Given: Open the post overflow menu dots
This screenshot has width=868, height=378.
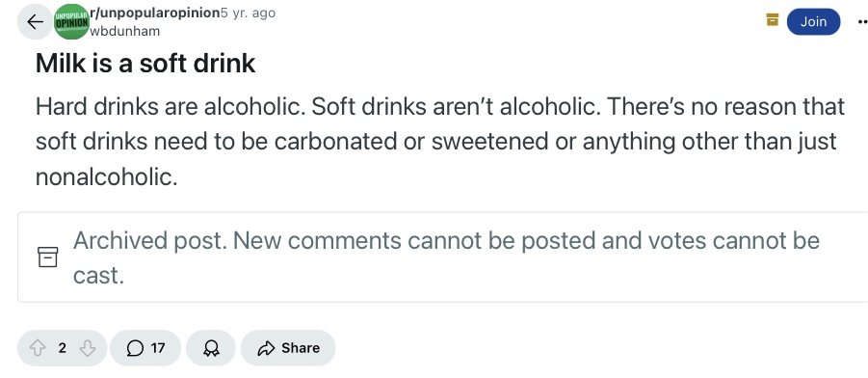Looking at the screenshot, I should [x=862, y=22].
